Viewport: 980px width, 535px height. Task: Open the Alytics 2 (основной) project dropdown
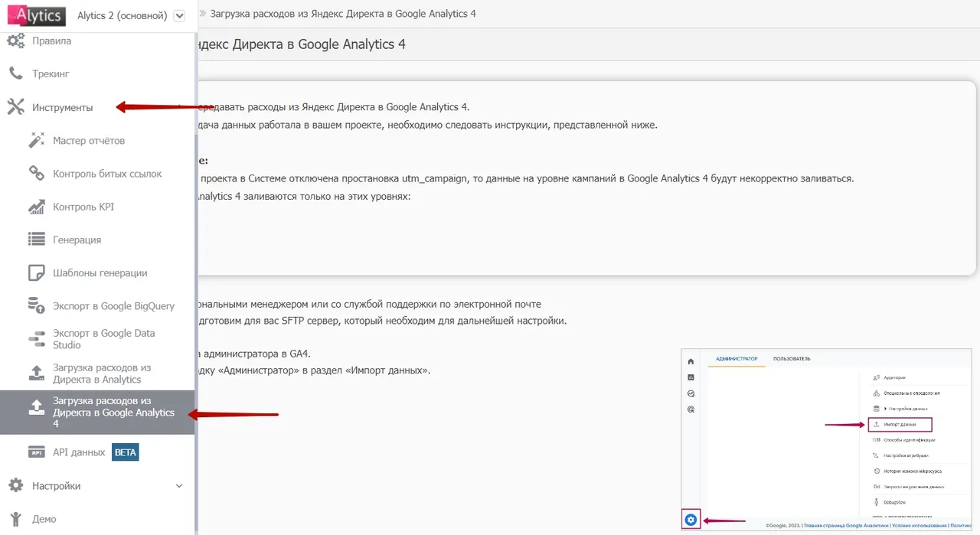pos(180,15)
